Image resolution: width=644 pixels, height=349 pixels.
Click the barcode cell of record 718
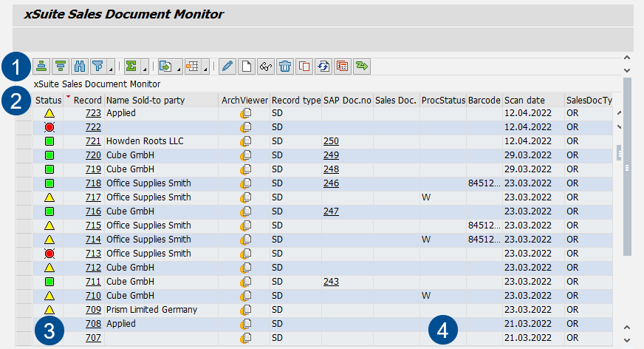[x=484, y=183]
